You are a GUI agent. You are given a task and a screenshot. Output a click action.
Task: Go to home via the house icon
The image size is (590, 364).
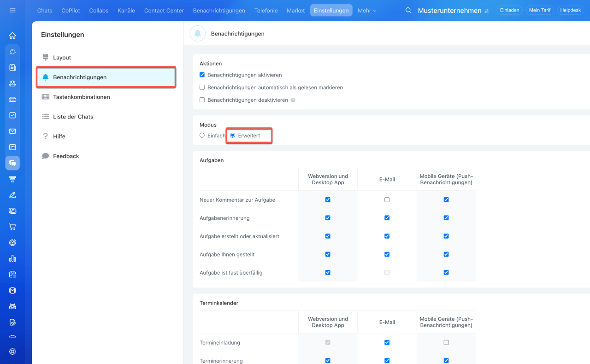pos(12,36)
